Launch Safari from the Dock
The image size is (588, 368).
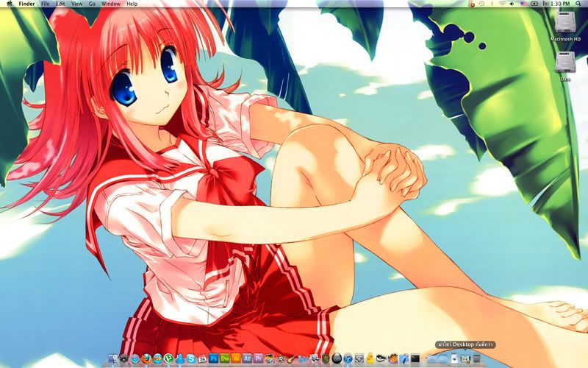135,359
